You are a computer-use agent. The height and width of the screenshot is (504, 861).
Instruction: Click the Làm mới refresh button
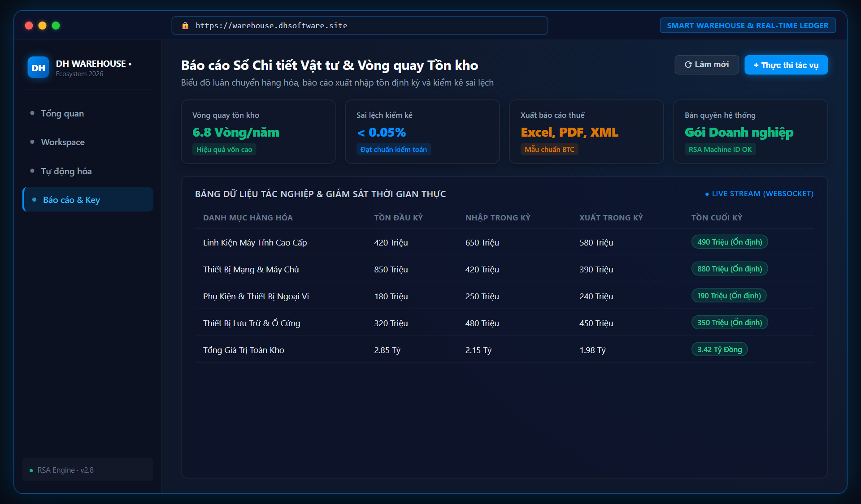click(x=707, y=65)
